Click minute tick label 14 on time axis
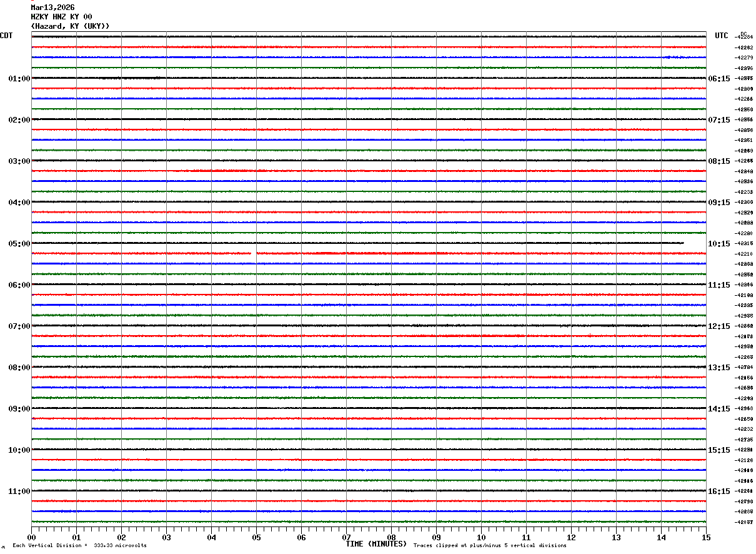The height and width of the screenshot is (554, 756). pos(661,538)
